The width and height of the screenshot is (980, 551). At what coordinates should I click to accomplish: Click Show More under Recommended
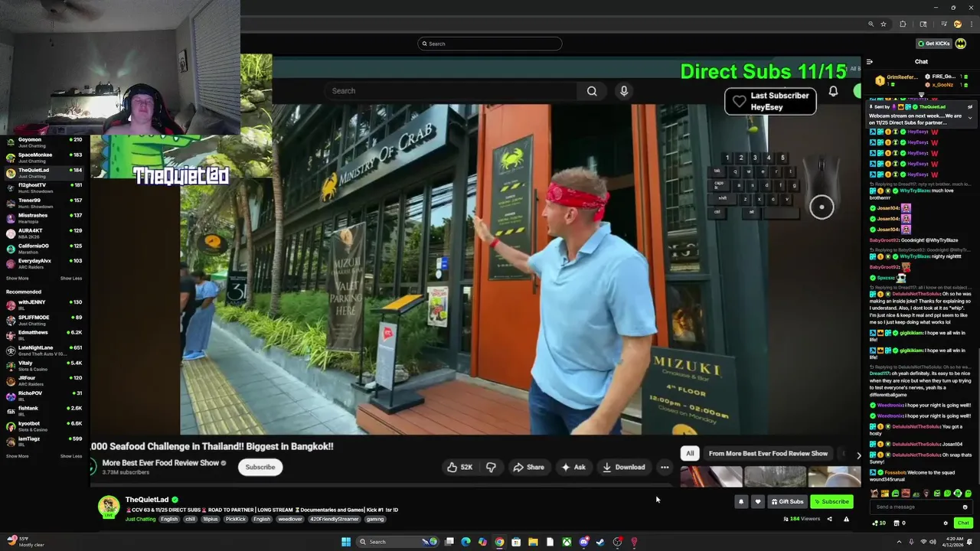pos(18,456)
